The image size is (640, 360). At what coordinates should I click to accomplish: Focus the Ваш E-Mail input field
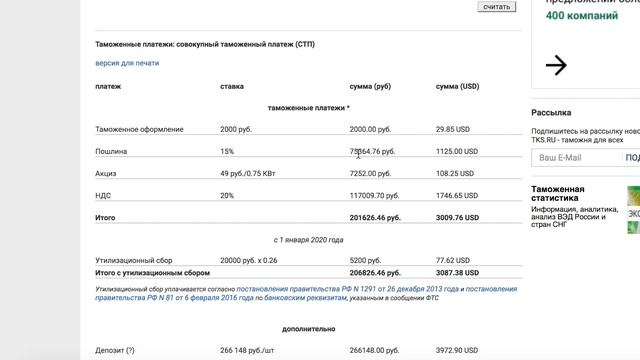(576, 158)
